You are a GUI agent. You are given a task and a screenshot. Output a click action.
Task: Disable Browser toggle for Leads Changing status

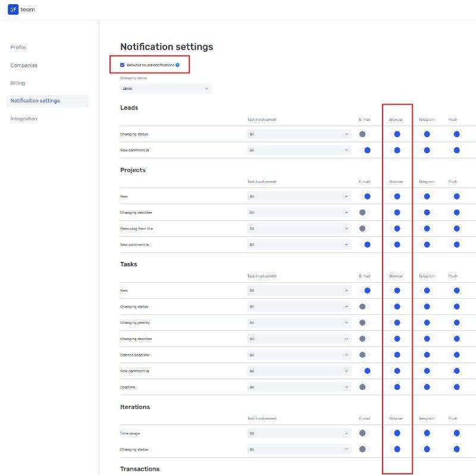point(395,135)
